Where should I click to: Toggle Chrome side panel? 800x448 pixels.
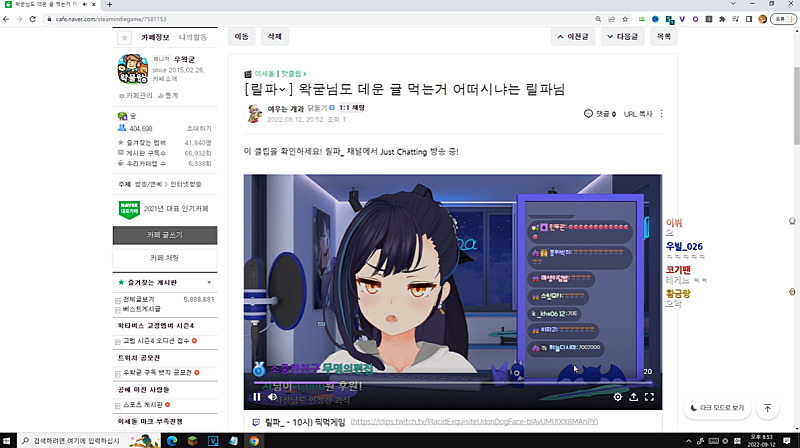(749, 19)
